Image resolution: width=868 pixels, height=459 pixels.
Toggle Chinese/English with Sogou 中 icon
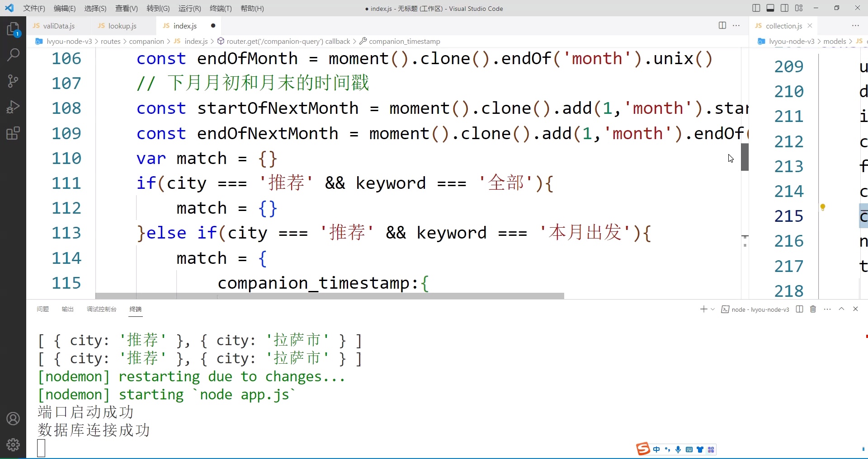tap(657, 449)
